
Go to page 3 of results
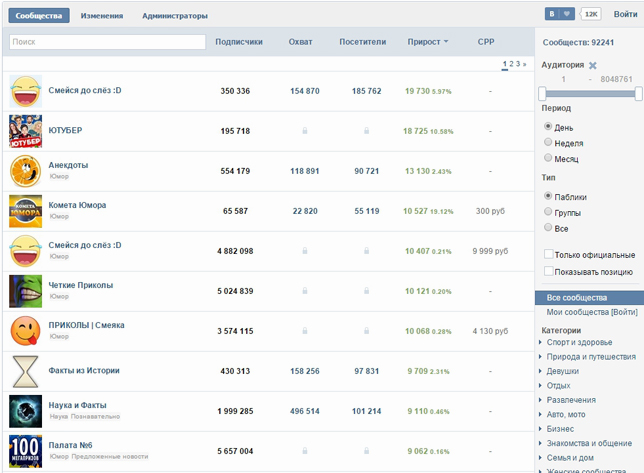point(518,64)
